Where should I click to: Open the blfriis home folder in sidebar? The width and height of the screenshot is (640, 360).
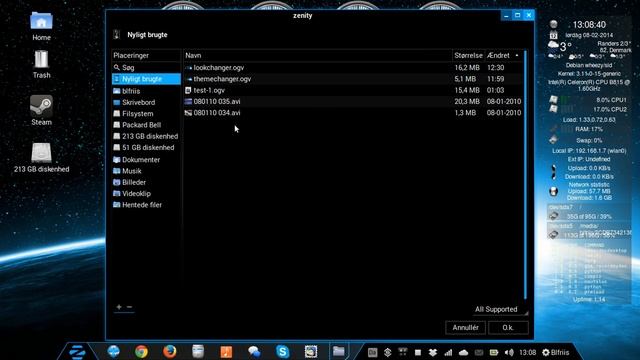(x=146, y=91)
